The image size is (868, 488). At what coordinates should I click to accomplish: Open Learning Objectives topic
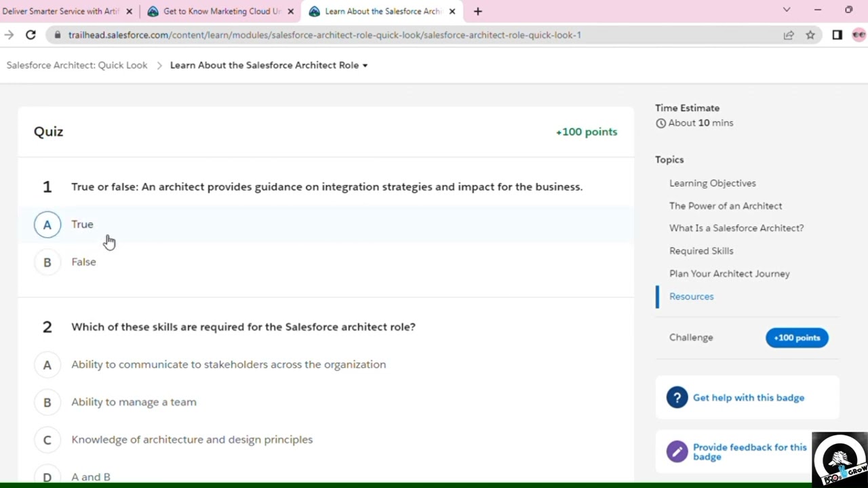pos(712,183)
